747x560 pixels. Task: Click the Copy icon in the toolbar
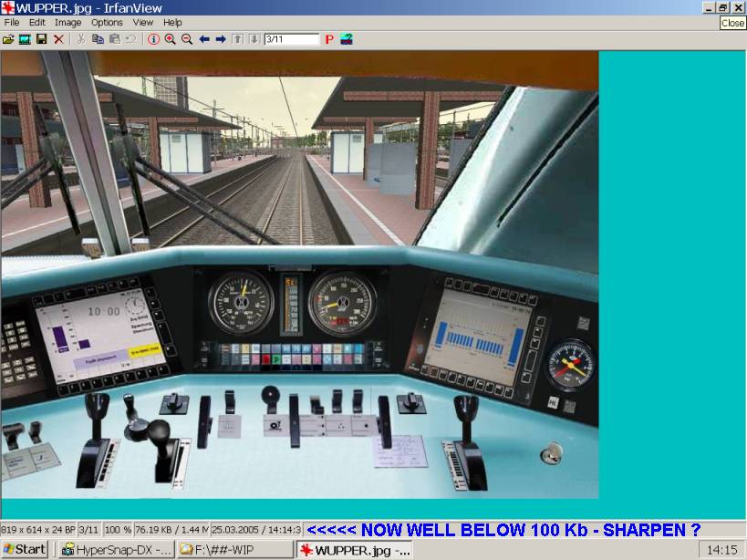99,39
